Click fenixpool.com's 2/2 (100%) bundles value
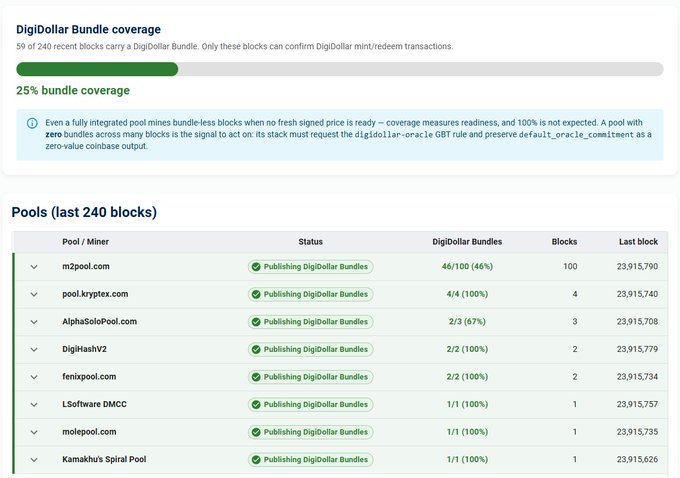Viewport: 680px width, 478px height. tap(467, 377)
